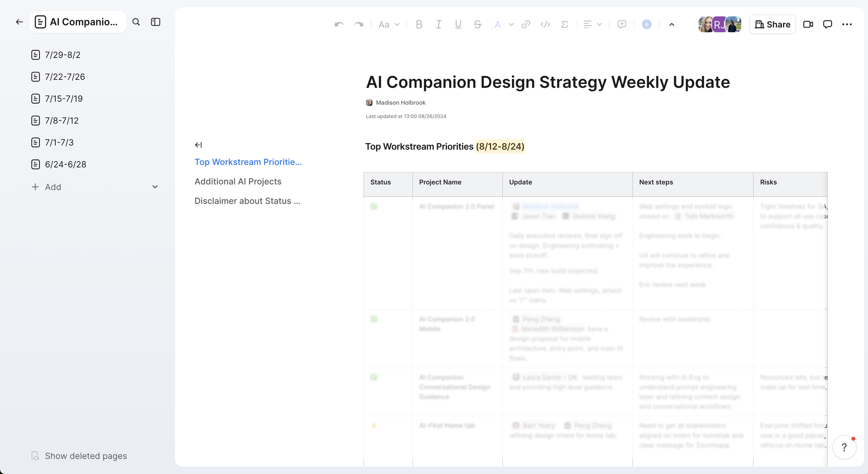Start a meeting with the video camera icon

(x=808, y=24)
